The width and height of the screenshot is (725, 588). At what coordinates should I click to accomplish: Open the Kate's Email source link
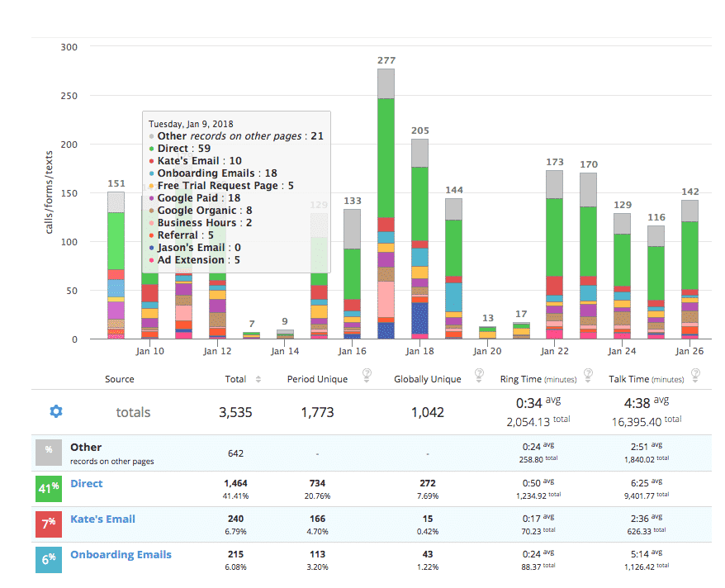[x=102, y=519]
